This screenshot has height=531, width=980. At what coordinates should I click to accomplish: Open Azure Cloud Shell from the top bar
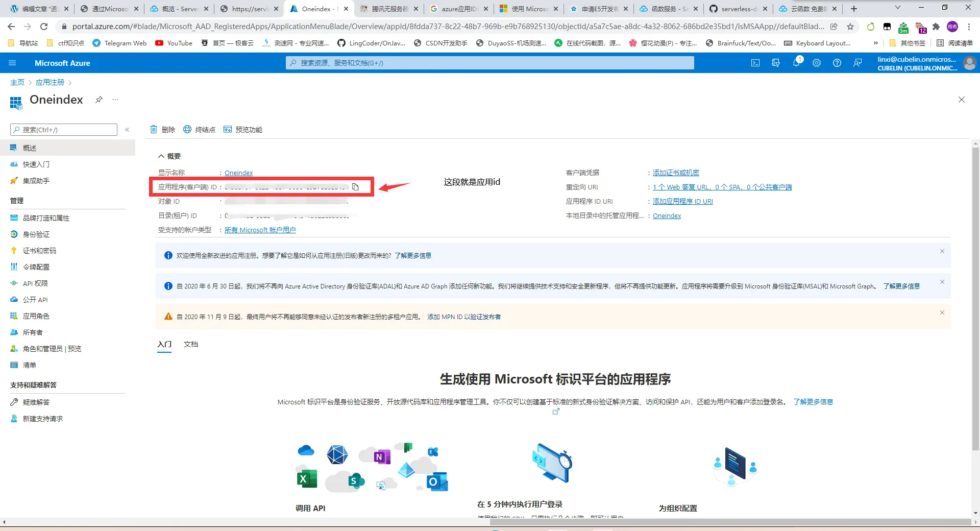(x=756, y=63)
